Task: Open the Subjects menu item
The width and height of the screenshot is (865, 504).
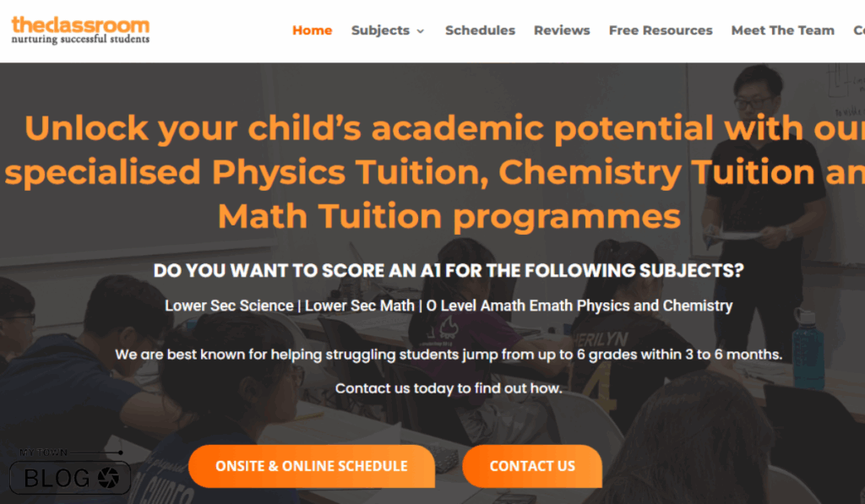Action: [x=380, y=30]
